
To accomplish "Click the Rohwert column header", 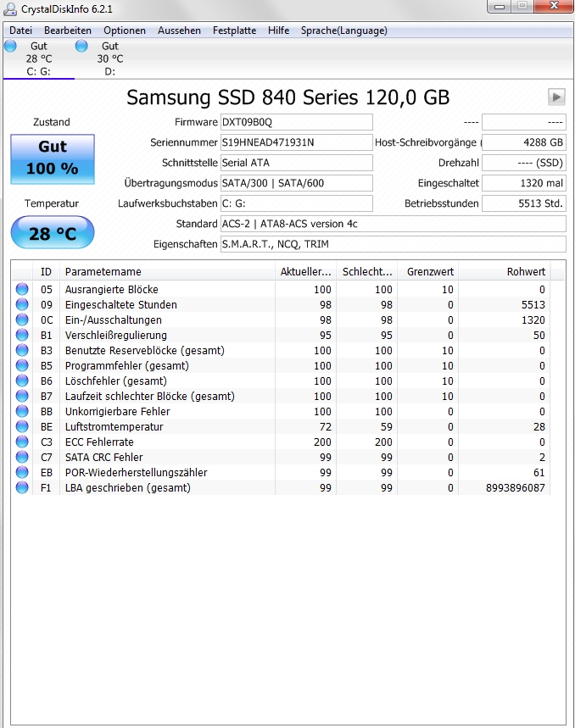I will [505, 271].
